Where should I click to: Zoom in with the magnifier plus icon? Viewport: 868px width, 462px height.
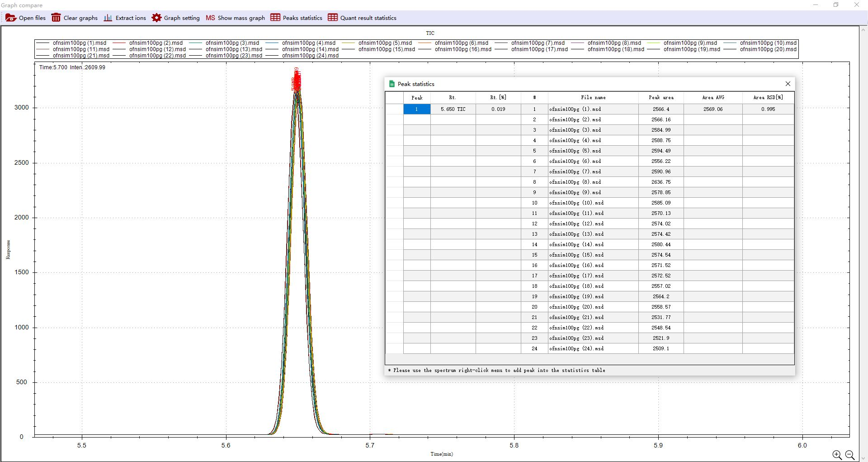(837, 455)
